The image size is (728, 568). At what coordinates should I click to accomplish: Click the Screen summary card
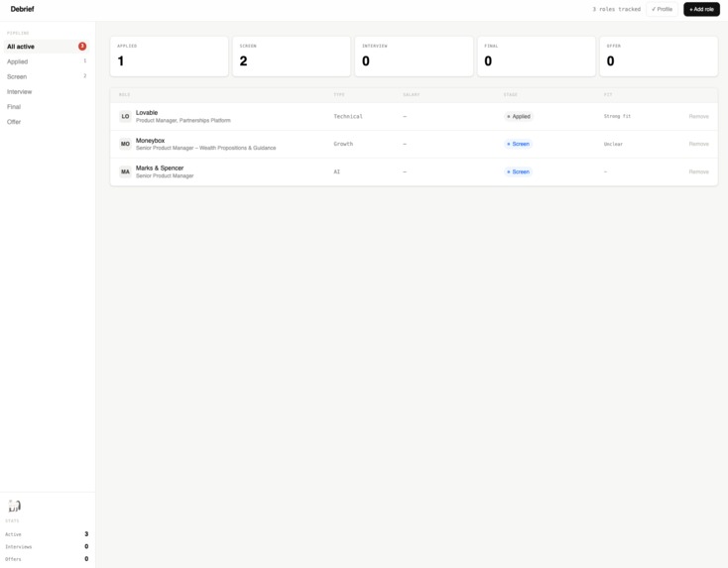(292, 57)
